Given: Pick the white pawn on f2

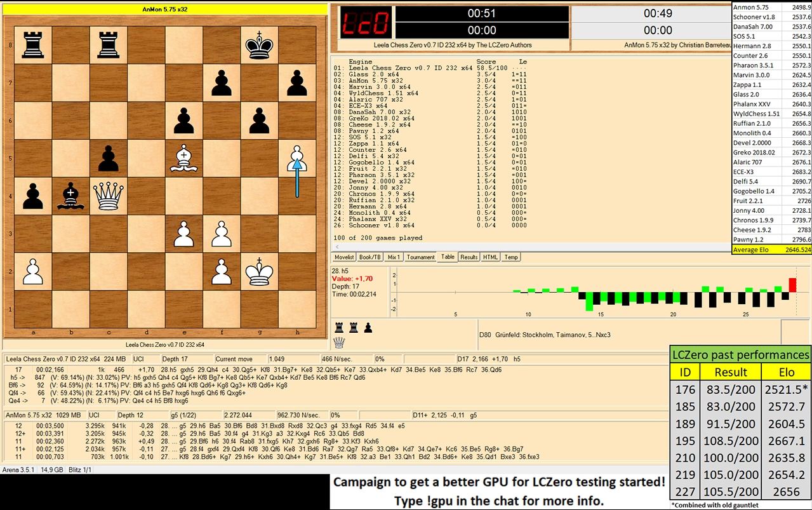Looking at the screenshot, I should (222, 272).
